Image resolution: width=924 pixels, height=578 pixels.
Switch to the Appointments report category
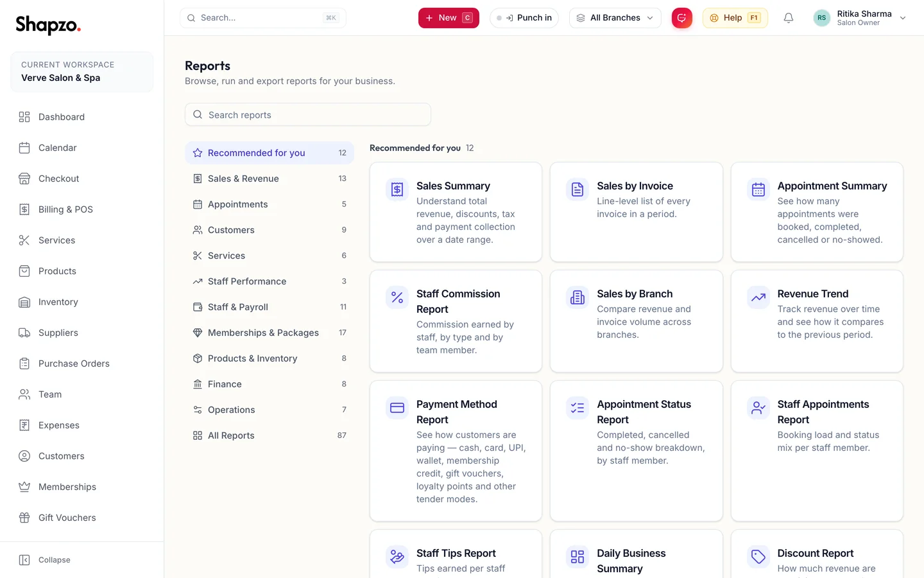(x=269, y=204)
